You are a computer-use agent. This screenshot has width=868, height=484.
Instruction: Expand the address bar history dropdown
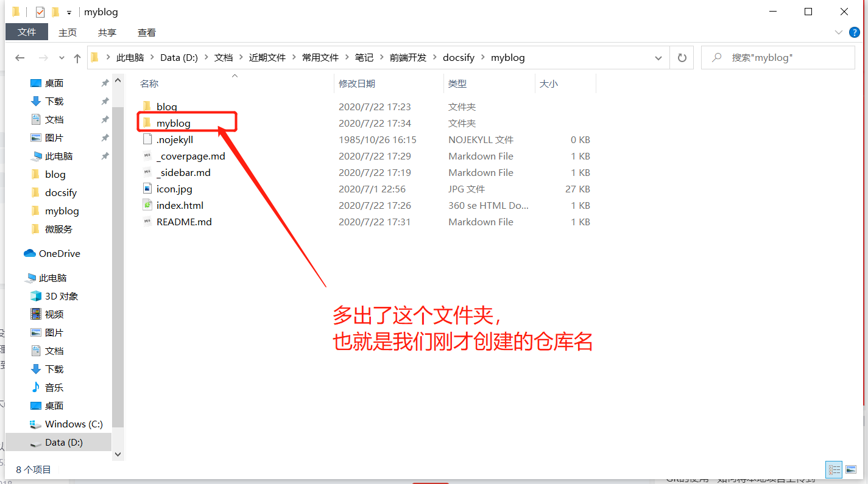(x=658, y=58)
